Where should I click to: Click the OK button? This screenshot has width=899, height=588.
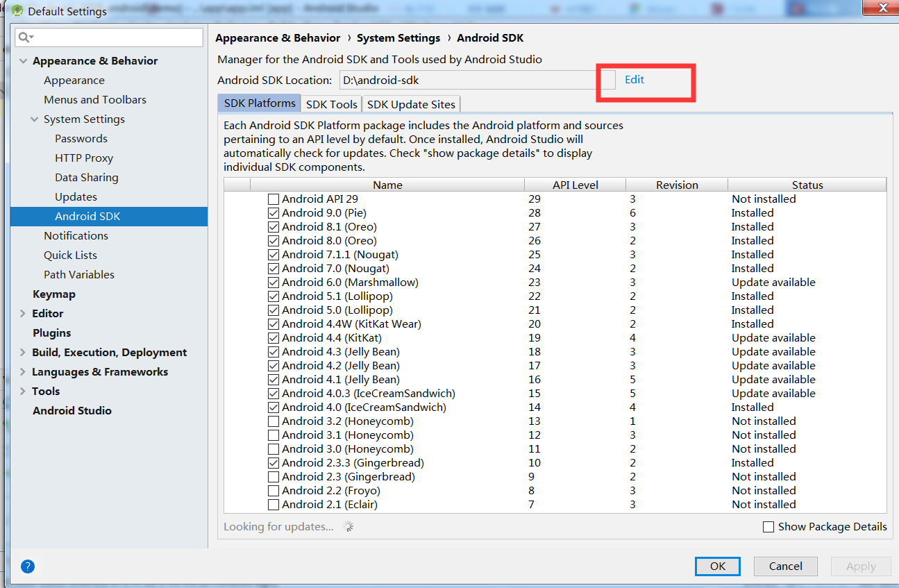718,566
